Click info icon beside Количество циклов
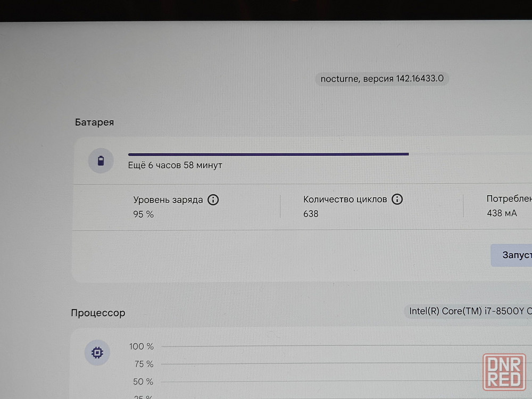 coord(397,199)
